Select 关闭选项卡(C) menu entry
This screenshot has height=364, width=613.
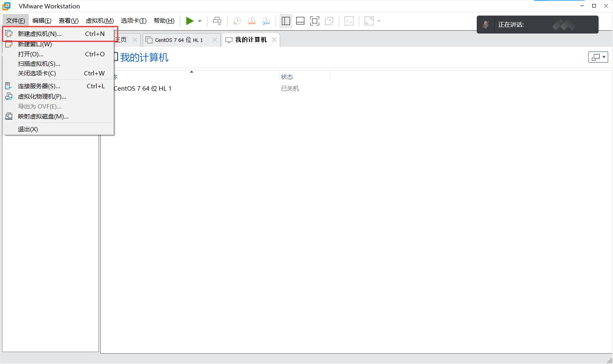pyautogui.click(x=58, y=73)
